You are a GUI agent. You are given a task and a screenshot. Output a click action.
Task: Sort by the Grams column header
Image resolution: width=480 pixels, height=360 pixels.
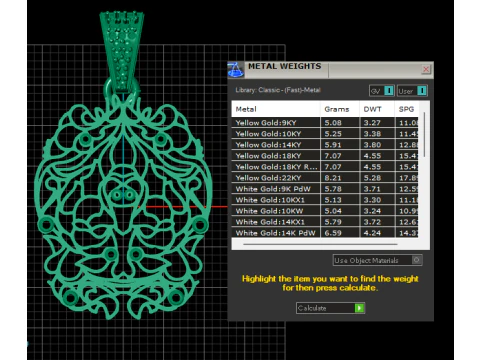pyautogui.click(x=340, y=109)
